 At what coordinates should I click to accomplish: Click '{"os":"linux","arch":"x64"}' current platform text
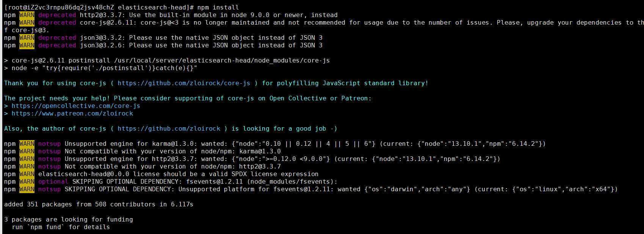[563, 189]
